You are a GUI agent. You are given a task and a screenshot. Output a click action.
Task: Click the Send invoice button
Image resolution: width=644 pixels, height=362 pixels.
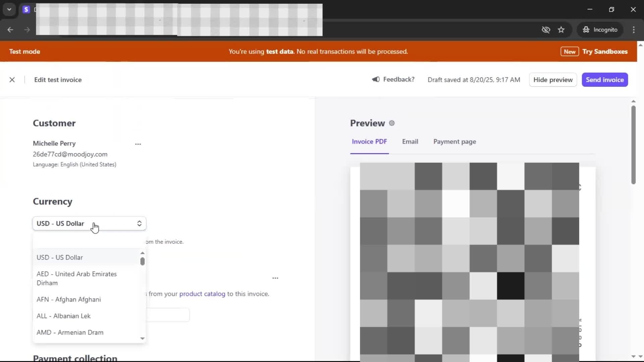coord(604,80)
